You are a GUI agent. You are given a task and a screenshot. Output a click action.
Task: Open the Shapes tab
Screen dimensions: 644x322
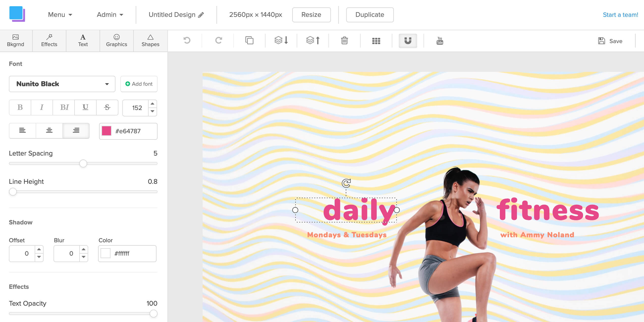150,41
